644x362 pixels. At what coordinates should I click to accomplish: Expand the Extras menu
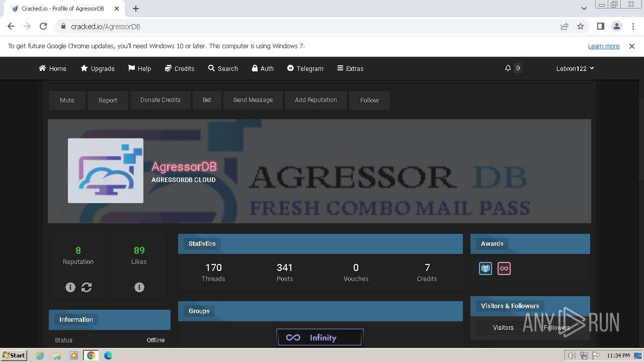click(x=350, y=68)
